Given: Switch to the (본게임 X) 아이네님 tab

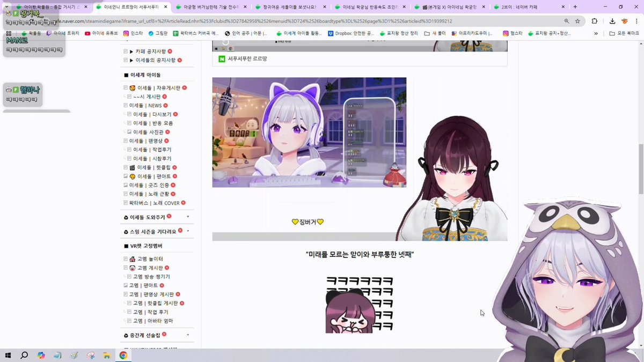Looking at the screenshot, I should click(x=450, y=7).
